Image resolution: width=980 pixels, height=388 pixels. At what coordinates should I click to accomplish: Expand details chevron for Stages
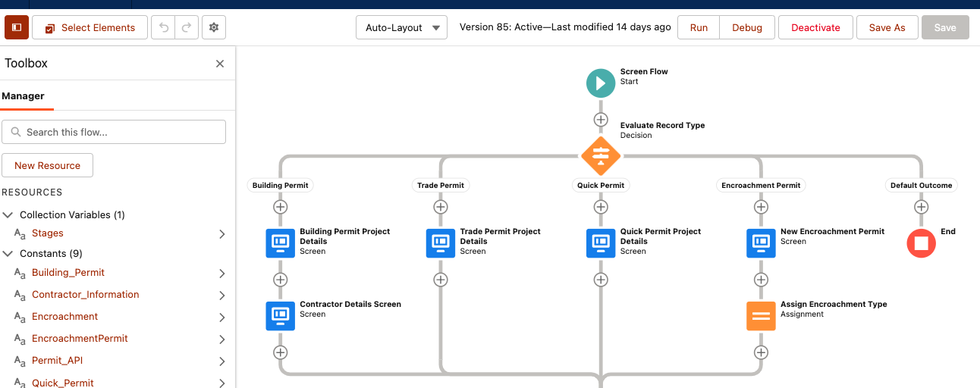222,234
